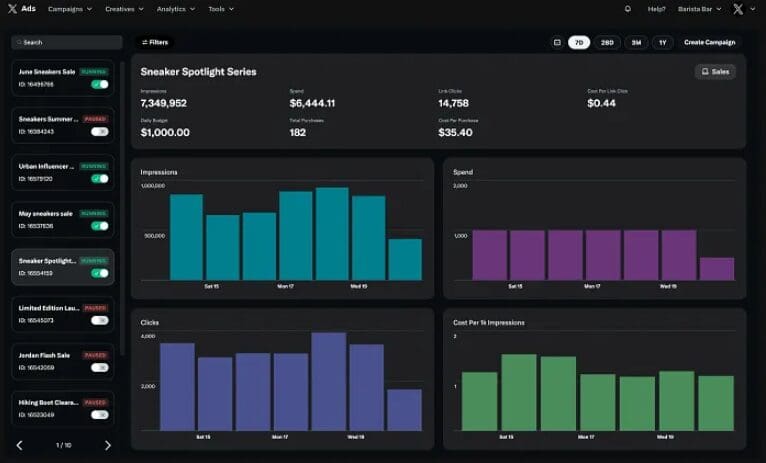Click the Create Campaign button
The width and height of the screenshot is (766, 463).
click(709, 42)
